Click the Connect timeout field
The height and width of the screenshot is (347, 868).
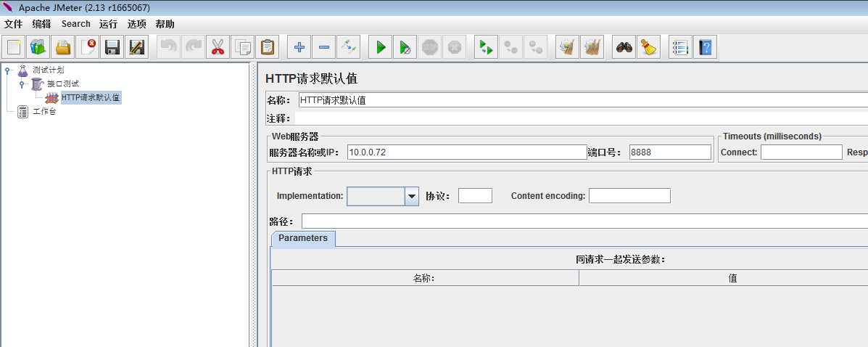click(801, 152)
